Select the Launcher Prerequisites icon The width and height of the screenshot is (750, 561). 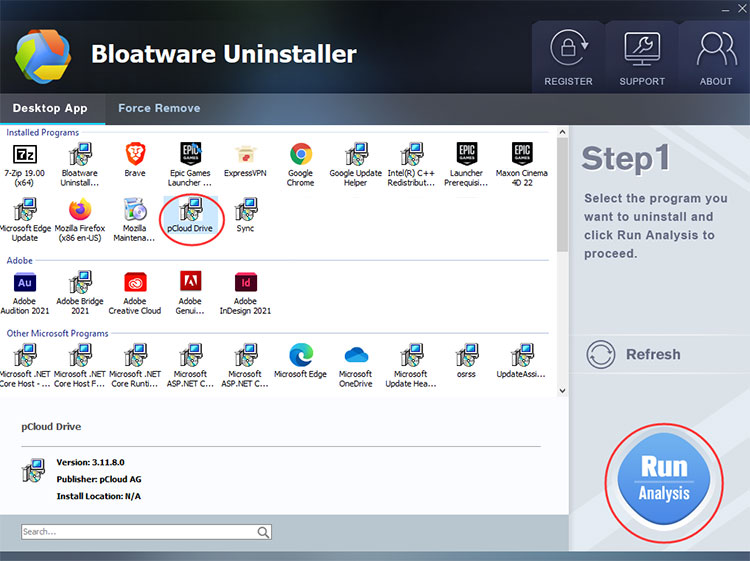point(466,154)
